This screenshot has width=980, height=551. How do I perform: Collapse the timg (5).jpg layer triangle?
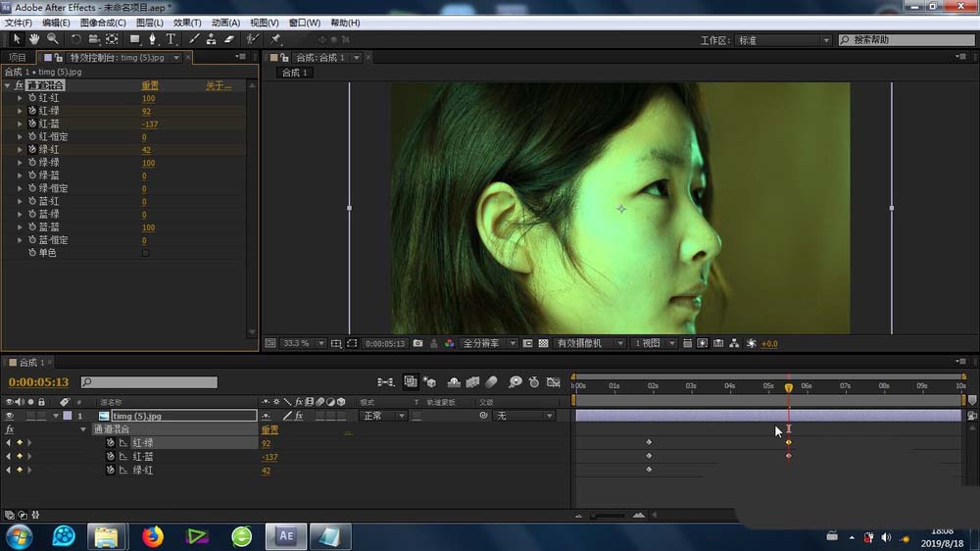(x=56, y=416)
